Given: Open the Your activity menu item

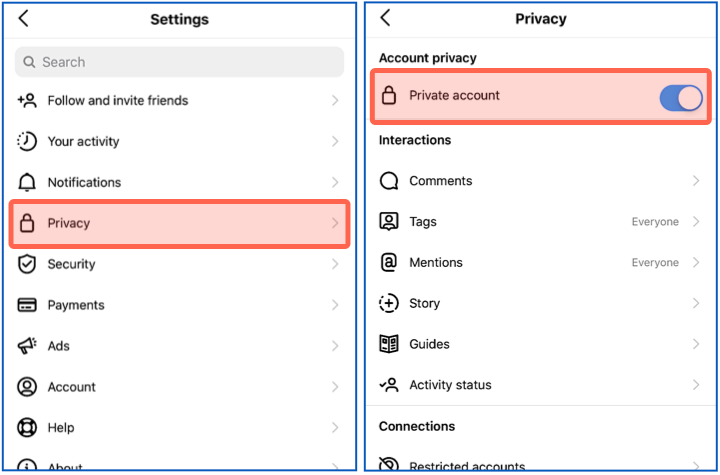Looking at the screenshot, I should click(83, 141).
